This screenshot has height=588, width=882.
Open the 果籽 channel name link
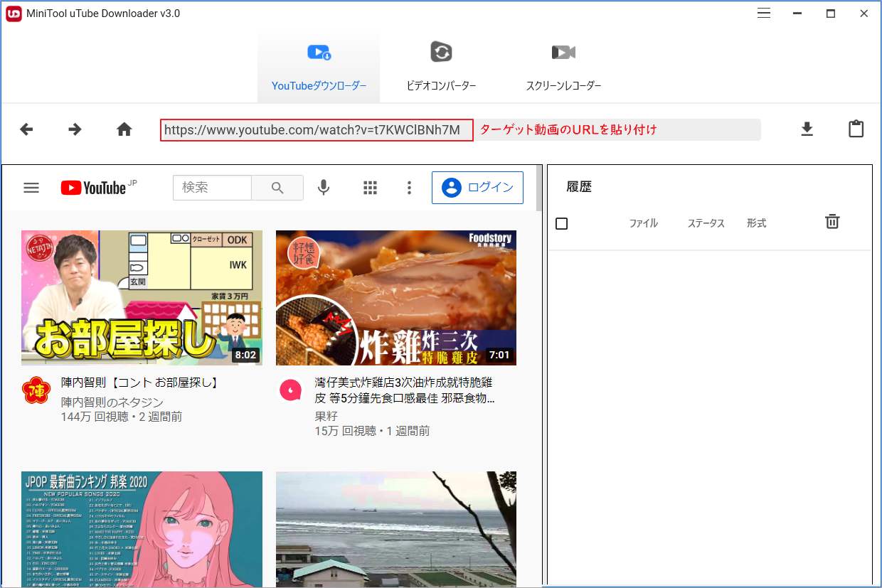point(326,416)
